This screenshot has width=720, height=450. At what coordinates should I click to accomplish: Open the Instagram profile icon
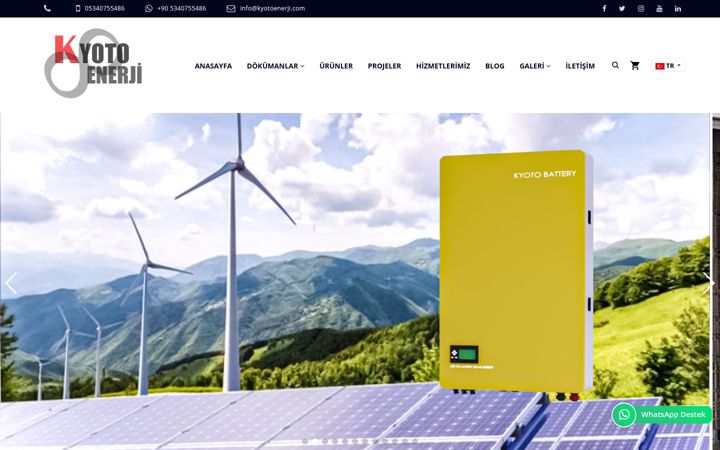pyautogui.click(x=641, y=8)
